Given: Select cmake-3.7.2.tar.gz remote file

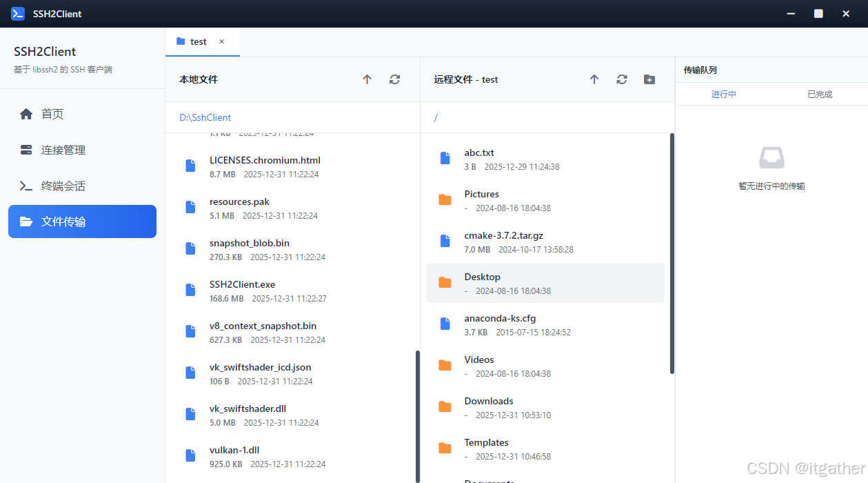Looking at the screenshot, I should 545,241.
